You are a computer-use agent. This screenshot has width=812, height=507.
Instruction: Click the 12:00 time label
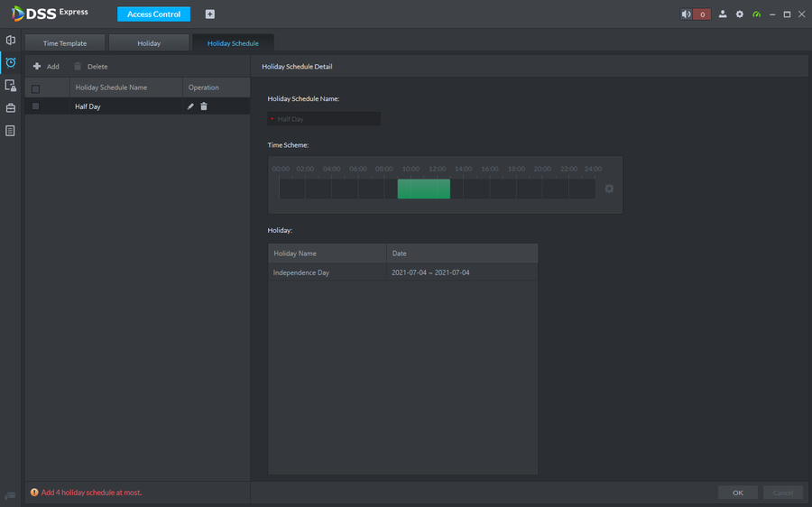coord(437,169)
